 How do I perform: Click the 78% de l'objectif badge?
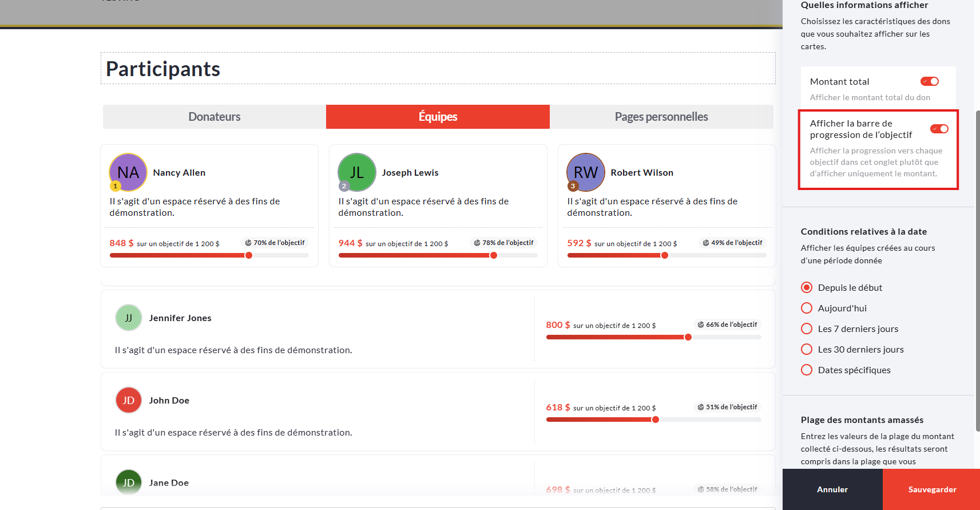coord(503,243)
